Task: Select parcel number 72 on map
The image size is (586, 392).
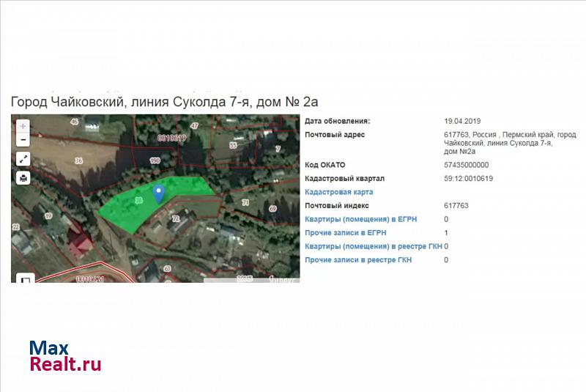Action: click(x=176, y=218)
